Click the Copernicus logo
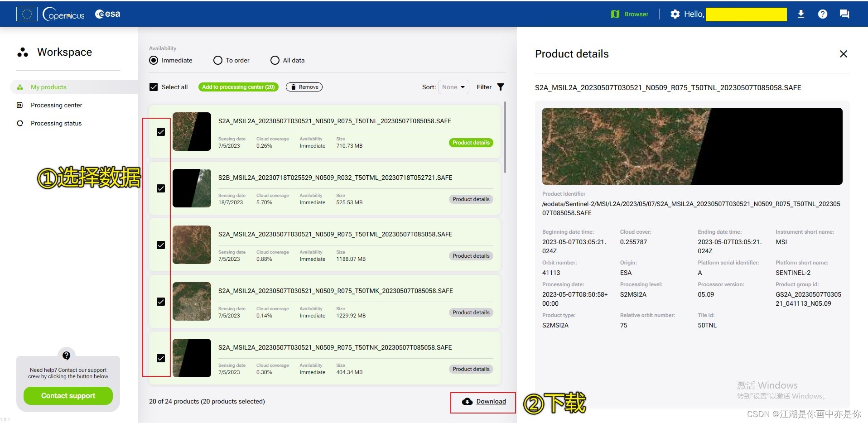The width and height of the screenshot is (868, 423). point(63,14)
